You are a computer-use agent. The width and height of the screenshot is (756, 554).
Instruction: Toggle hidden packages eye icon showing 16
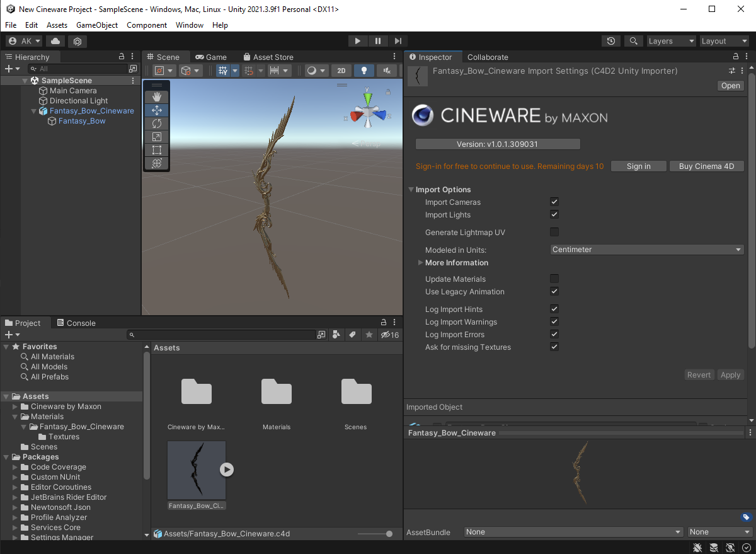pos(390,335)
